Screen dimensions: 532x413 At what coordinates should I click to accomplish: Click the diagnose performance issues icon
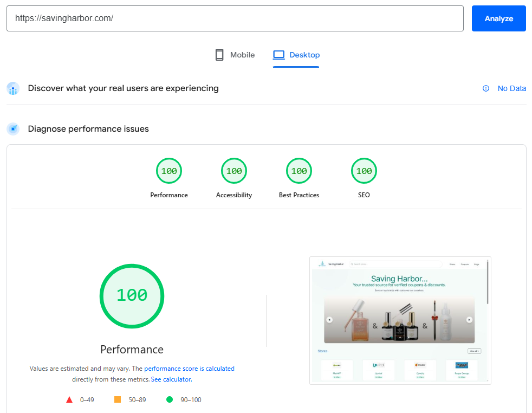coord(13,129)
